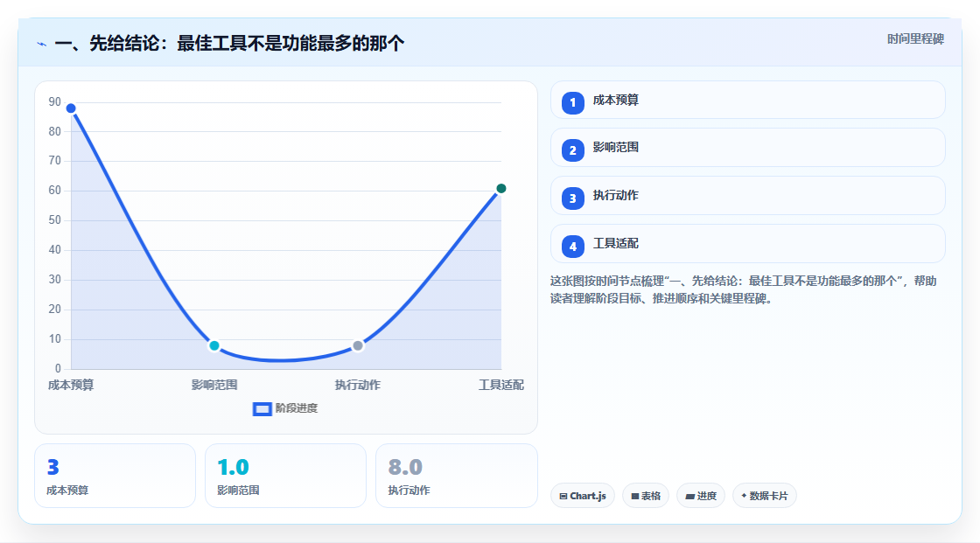Select the 工具适配 milestone row
The width and height of the screenshot is (980, 543).
pos(747,244)
